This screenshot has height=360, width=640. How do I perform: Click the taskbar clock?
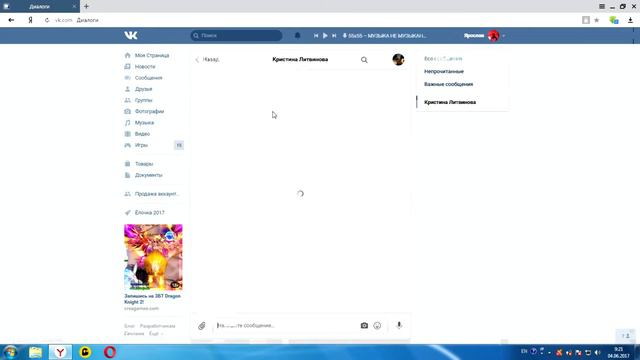pos(618,353)
